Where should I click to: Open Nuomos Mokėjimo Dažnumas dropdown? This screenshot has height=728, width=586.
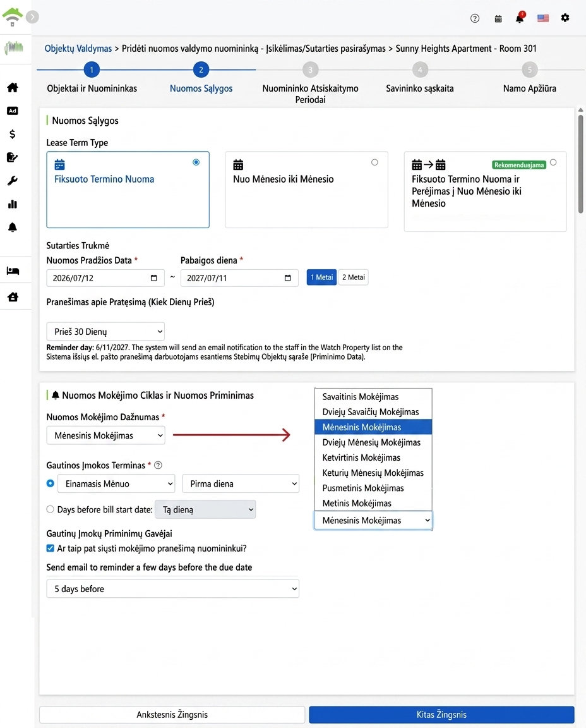point(106,435)
